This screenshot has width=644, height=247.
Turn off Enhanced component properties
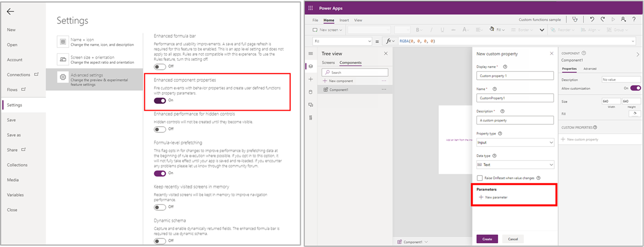(x=160, y=100)
